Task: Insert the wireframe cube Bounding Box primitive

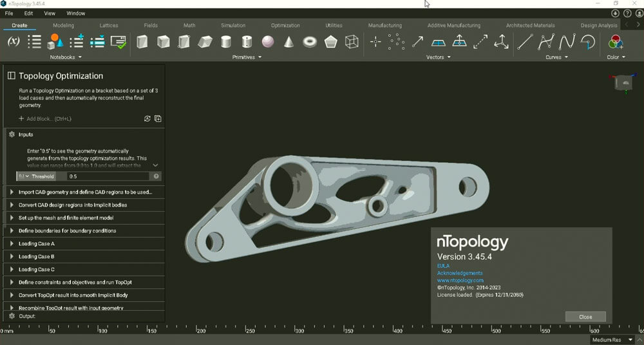Action: click(352, 41)
